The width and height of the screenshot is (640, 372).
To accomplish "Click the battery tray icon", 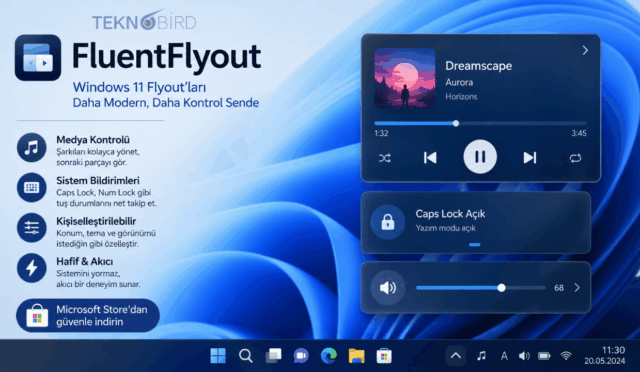I will 544,356.
